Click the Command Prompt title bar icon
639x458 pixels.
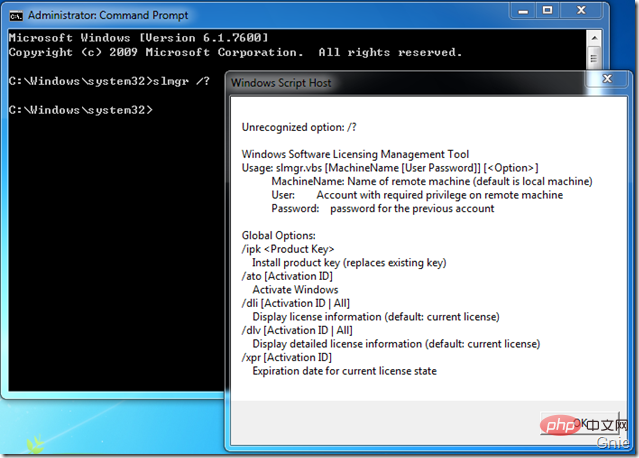(16, 15)
